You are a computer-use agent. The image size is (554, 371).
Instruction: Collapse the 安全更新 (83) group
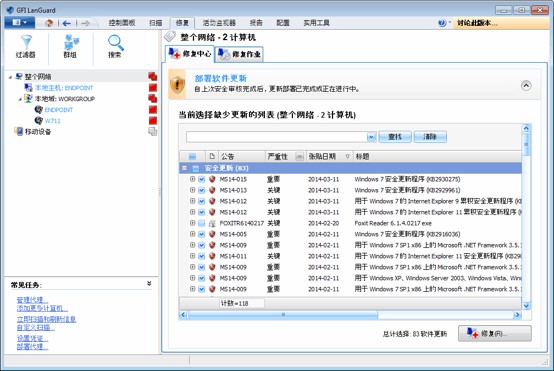point(184,168)
